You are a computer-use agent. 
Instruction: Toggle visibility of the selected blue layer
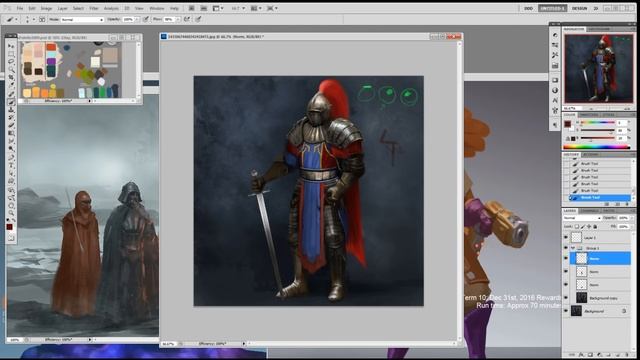566,258
